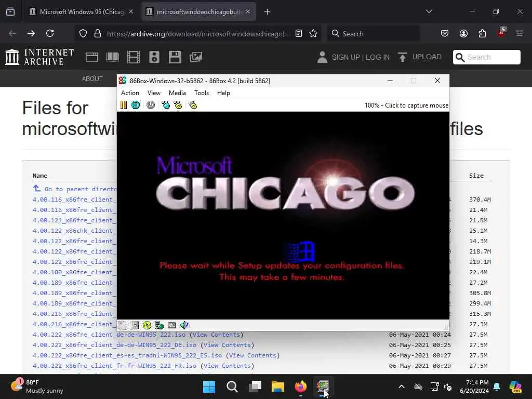Reload the archive.org page
This screenshot has width=532, height=399.
50,33
